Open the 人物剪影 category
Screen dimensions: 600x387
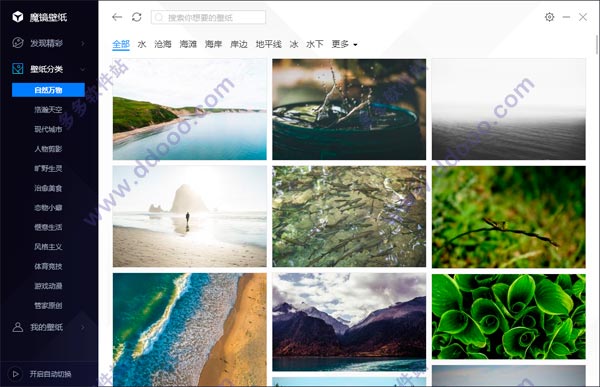pyautogui.click(x=48, y=149)
